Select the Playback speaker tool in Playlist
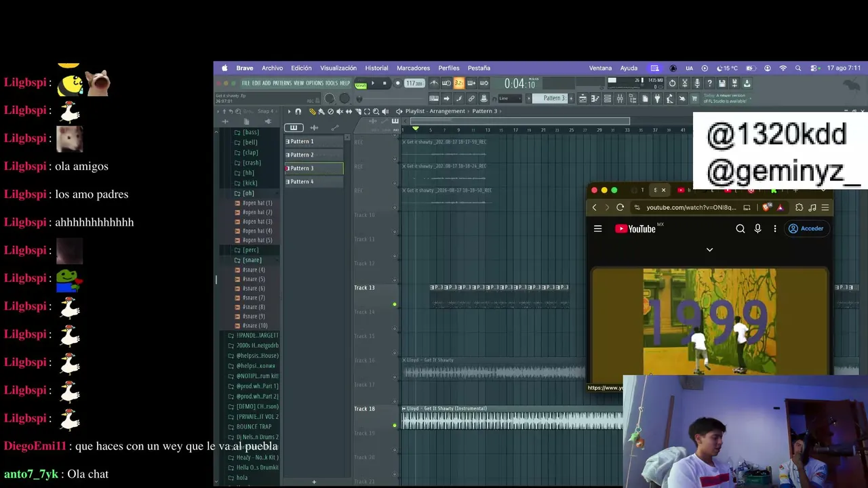 (x=385, y=111)
